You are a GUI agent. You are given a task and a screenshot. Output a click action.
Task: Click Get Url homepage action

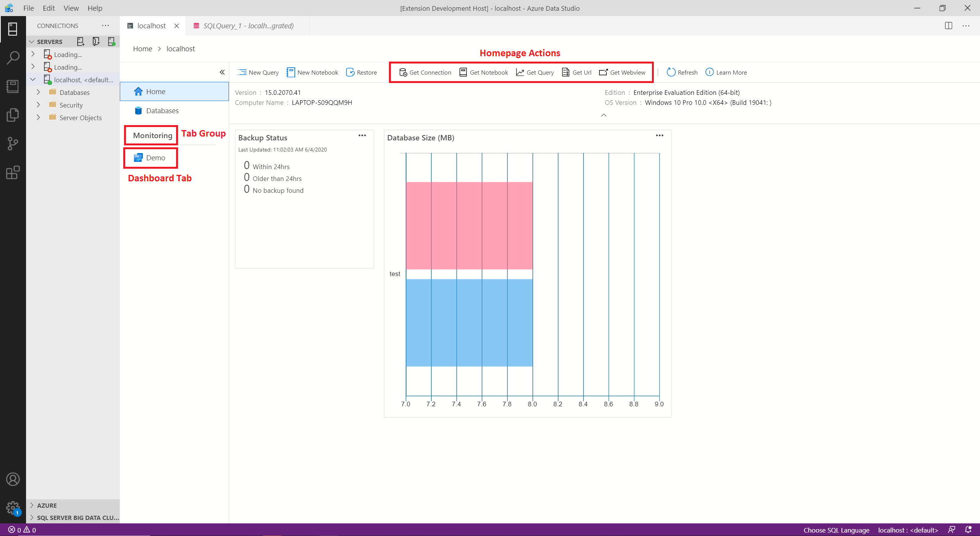coord(577,72)
